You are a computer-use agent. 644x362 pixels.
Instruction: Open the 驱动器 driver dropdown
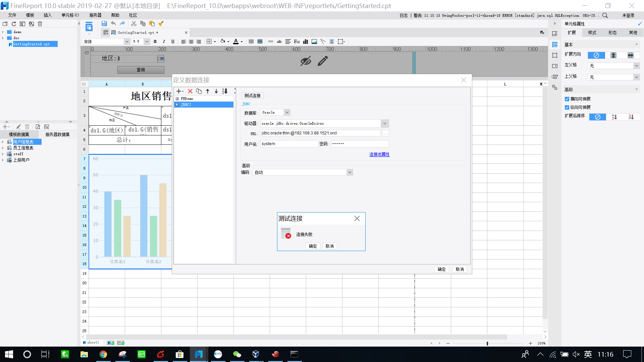tap(385, 123)
